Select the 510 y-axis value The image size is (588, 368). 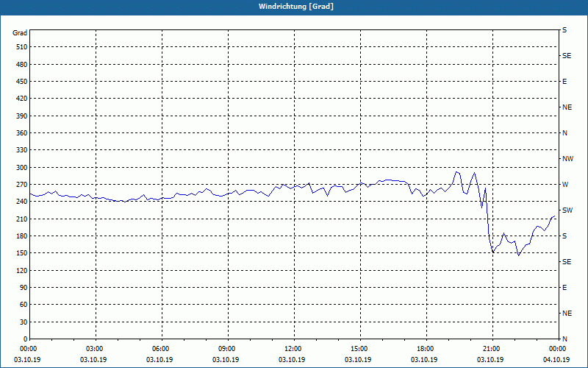(21, 47)
